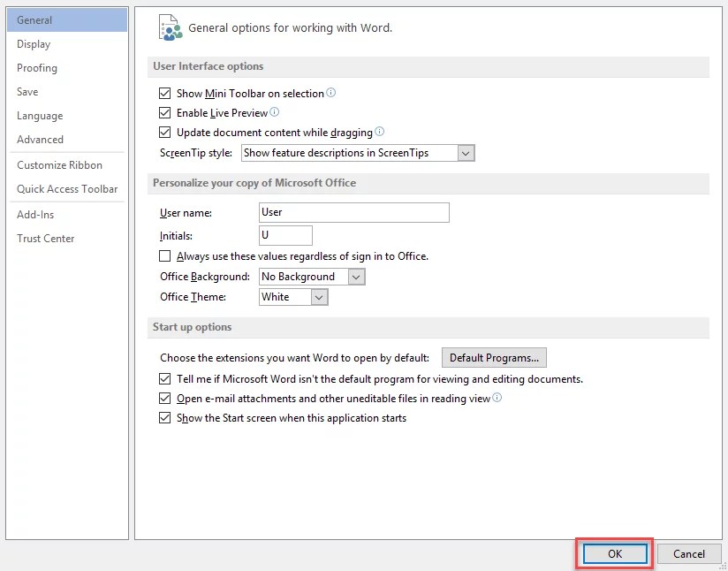Open the ScreenTip style dropdown

point(466,152)
